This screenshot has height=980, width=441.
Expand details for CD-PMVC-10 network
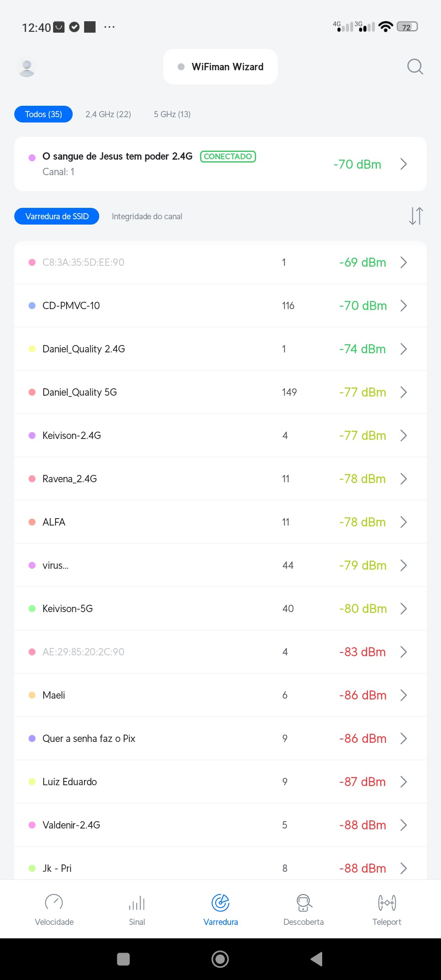[403, 306]
